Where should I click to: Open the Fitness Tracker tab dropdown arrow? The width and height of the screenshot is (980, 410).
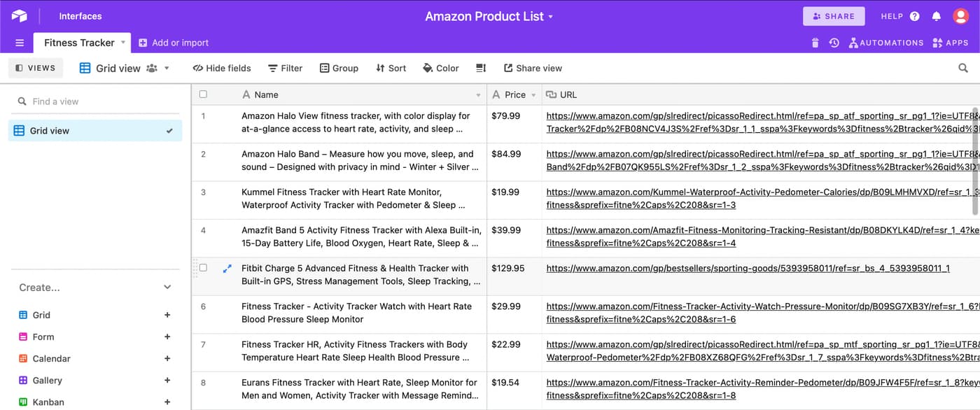point(123,43)
